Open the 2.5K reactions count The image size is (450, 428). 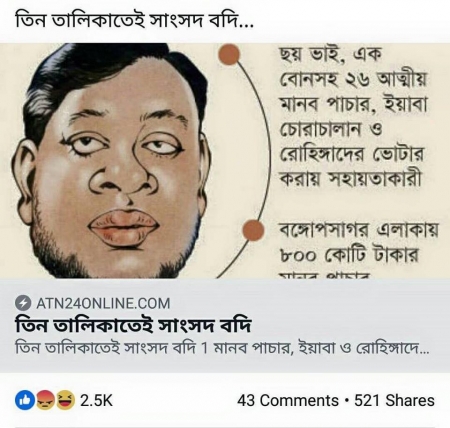coord(96,401)
